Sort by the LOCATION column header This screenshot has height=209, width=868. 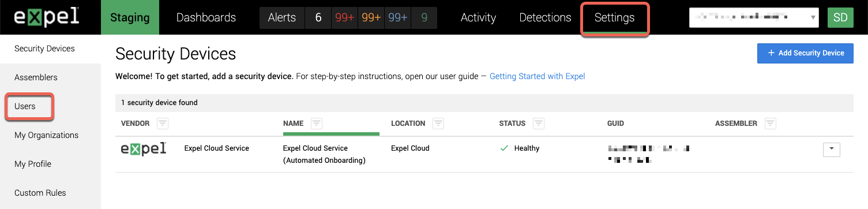coord(408,124)
